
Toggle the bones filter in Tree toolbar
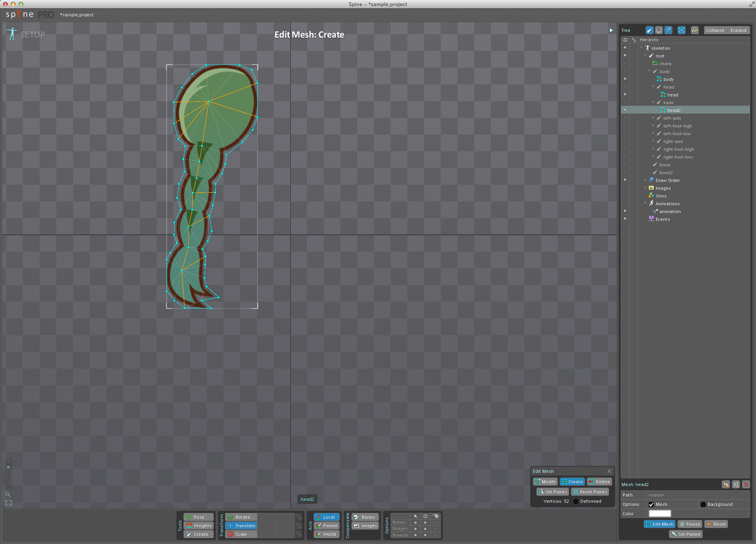(x=649, y=30)
